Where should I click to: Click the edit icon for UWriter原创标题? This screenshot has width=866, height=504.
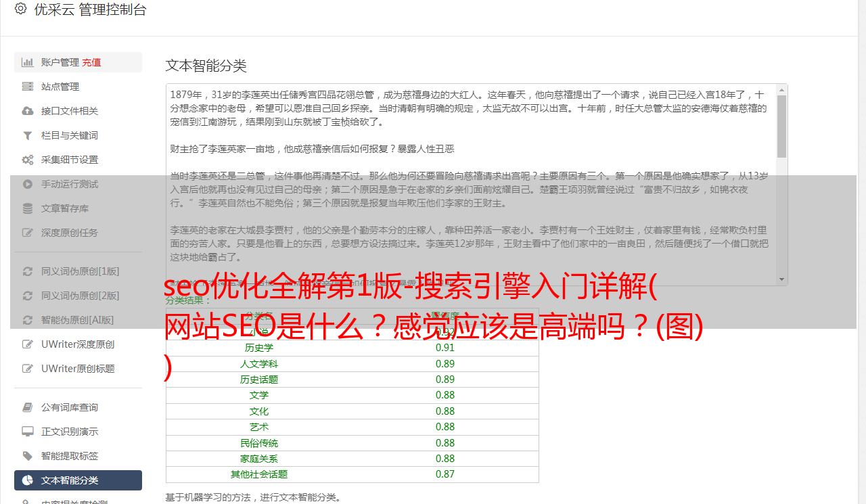coord(28,369)
